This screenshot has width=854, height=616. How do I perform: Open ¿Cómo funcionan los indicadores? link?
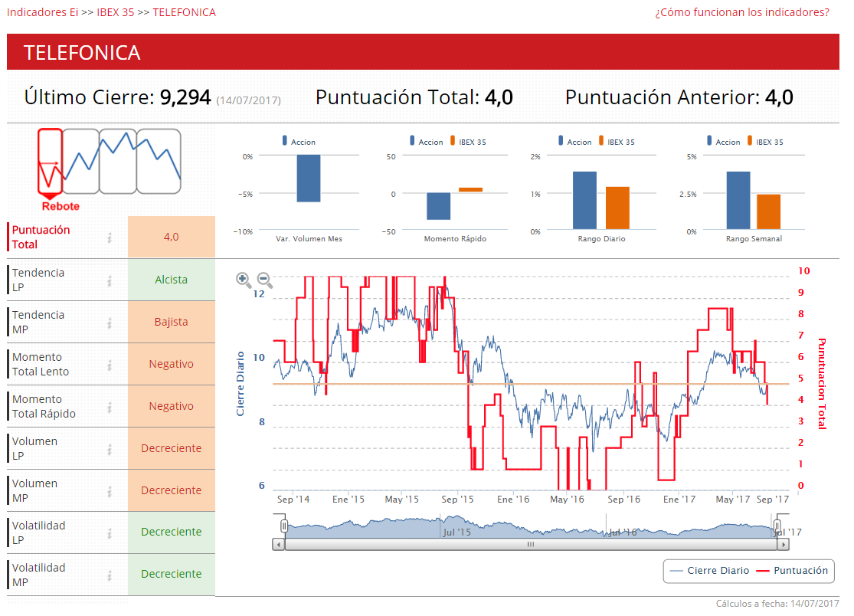pyautogui.click(x=742, y=12)
